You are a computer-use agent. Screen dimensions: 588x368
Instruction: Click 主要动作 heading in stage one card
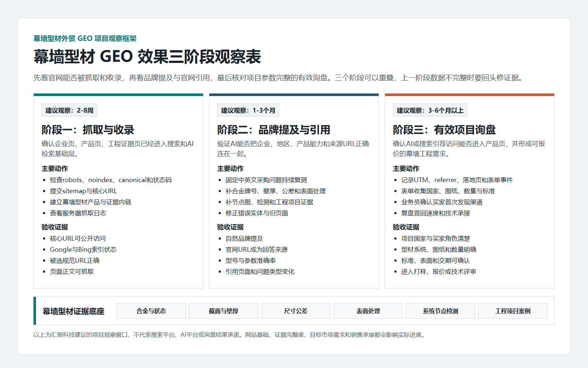point(55,169)
